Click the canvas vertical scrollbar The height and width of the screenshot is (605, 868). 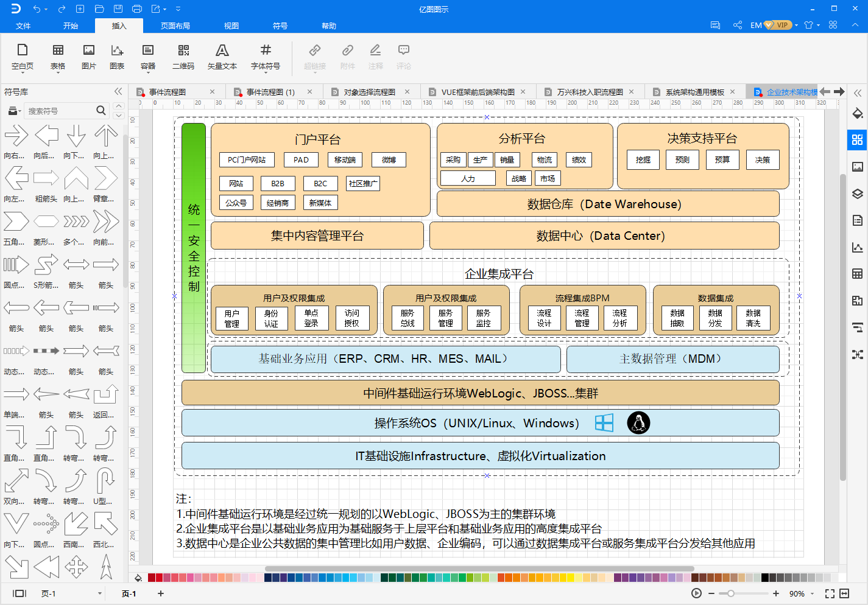point(842,327)
